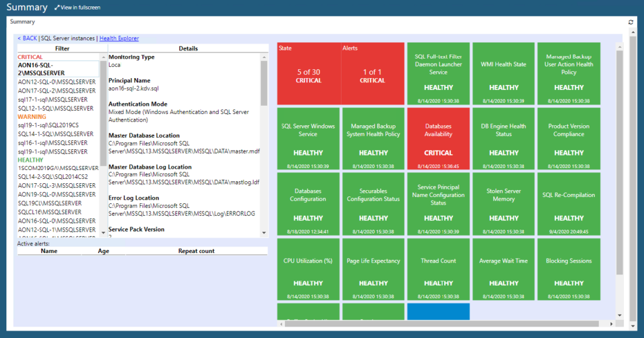
Task: Click the tile grid vertical scroll down arrow
Action: coord(619,315)
